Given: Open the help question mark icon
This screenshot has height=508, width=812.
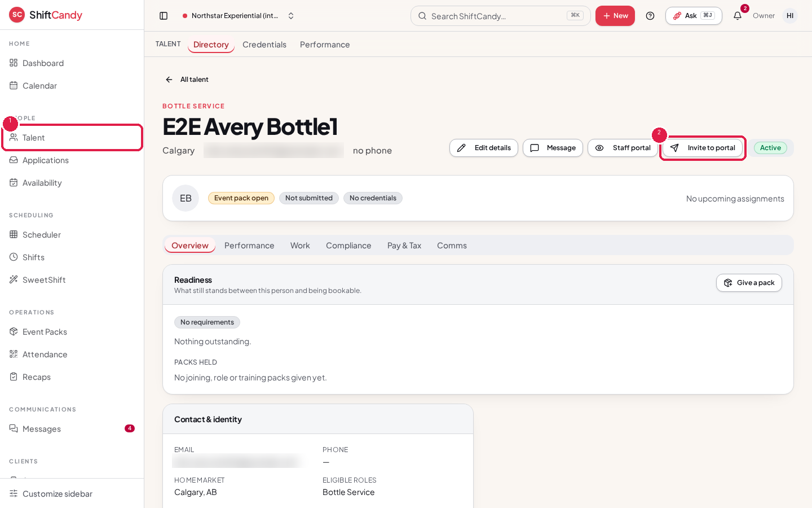Looking at the screenshot, I should click(650, 16).
